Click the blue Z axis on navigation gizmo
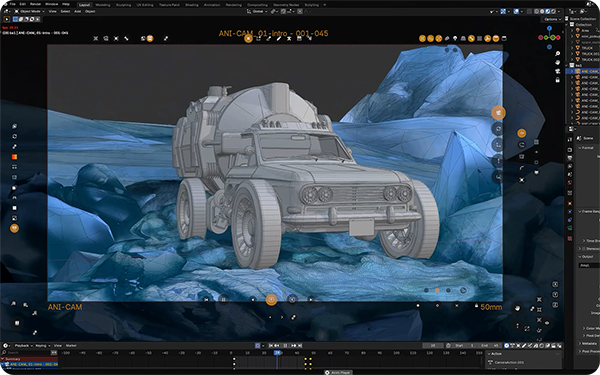This screenshot has height=375, width=600. [549, 28]
